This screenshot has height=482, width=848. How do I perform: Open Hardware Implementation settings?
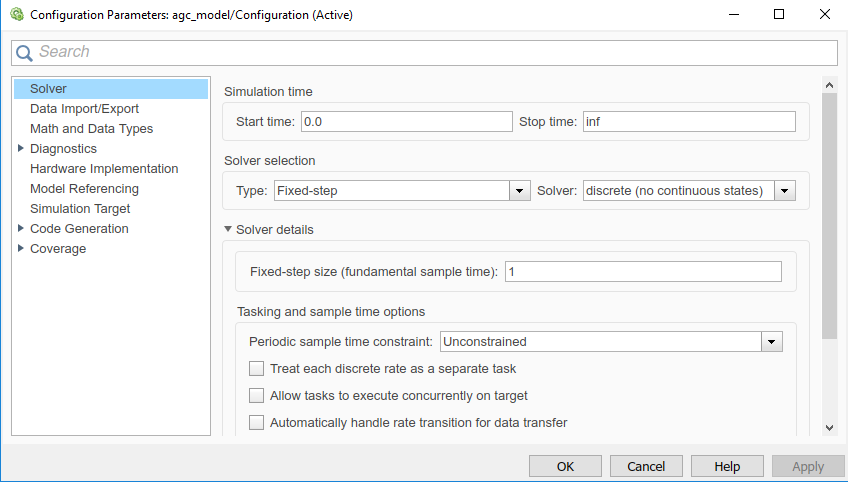tap(104, 169)
